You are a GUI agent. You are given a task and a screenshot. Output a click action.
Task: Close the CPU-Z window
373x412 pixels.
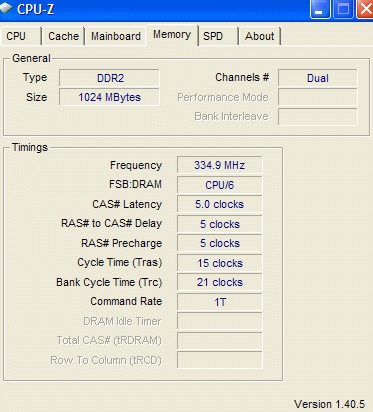(x=365, y=9)
